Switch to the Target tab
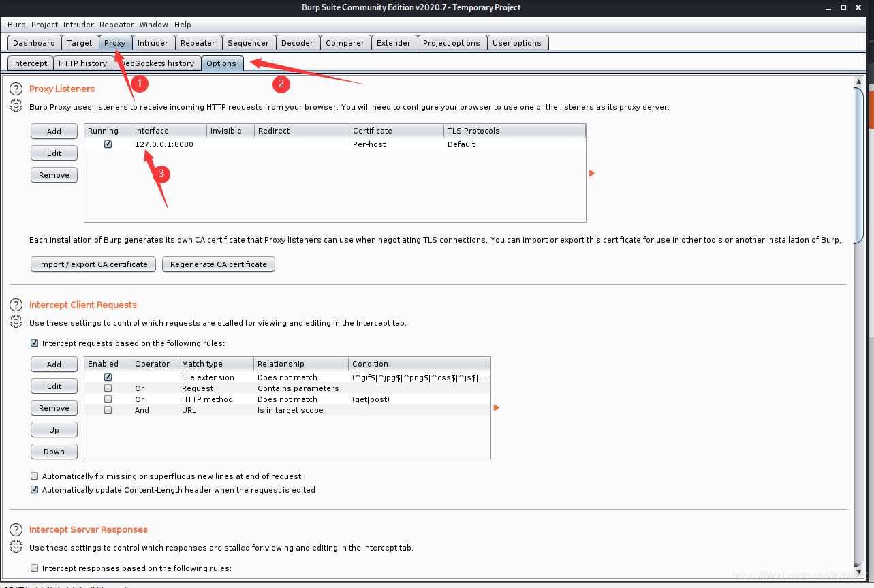Image resolution: width=874 pixels, height=588 pixels. coord(80,43)
